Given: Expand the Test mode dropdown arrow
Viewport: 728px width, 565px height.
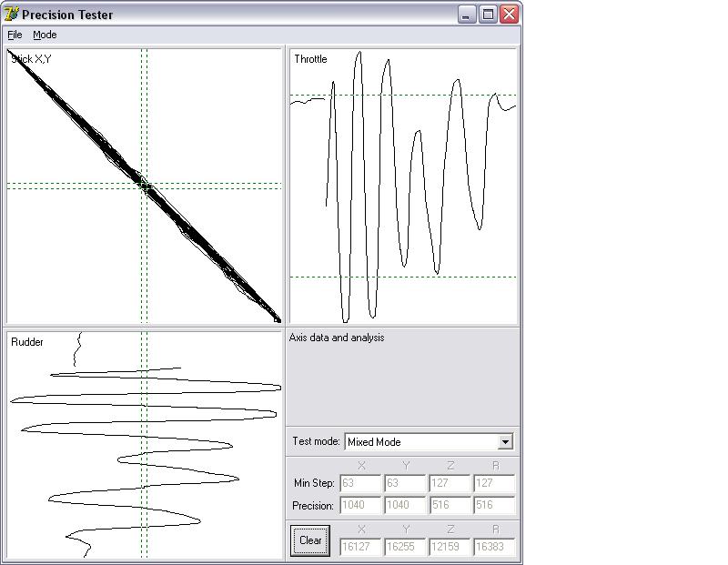Looking at the screenshot, I should click(x=506, y=442).
